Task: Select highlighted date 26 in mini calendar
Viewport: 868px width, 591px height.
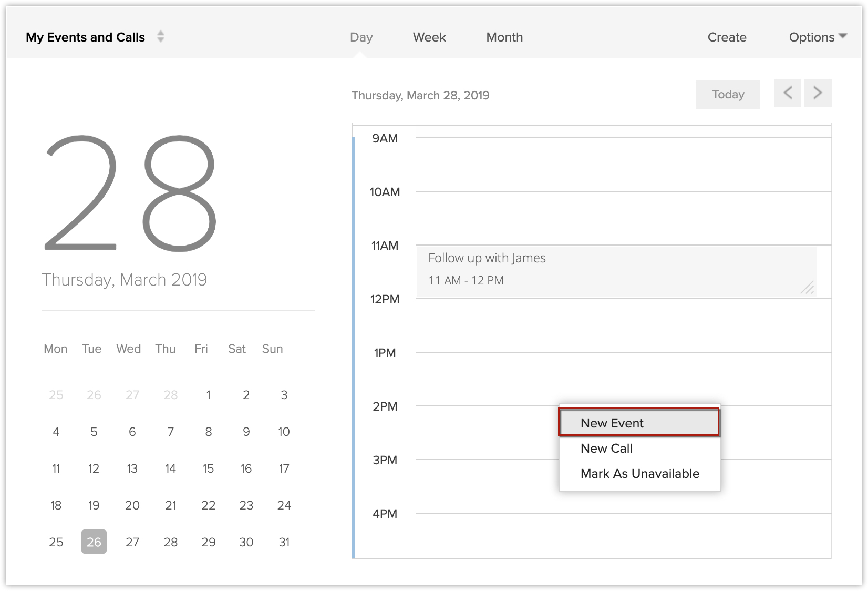Action: (x=94, y=542)
